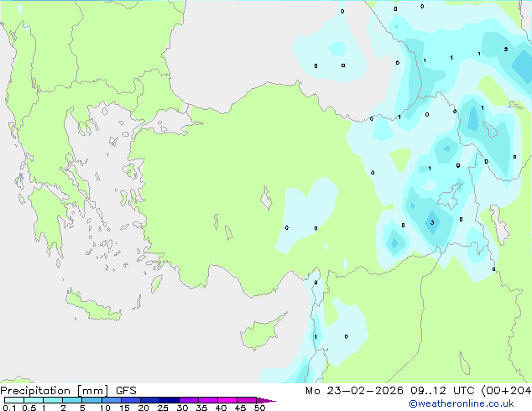Click the '2' precipitation value in the northeast
This screenshot has width=532, height=411.
tap(506, 49)
